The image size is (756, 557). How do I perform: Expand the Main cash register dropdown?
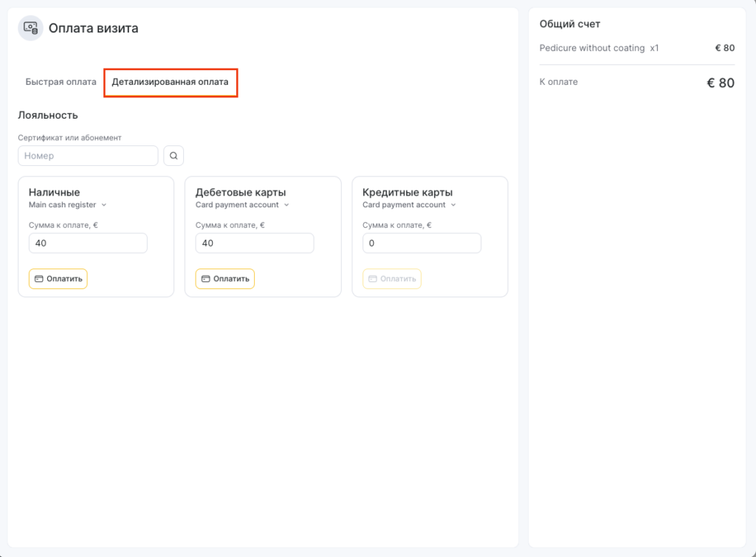point(68,205)
